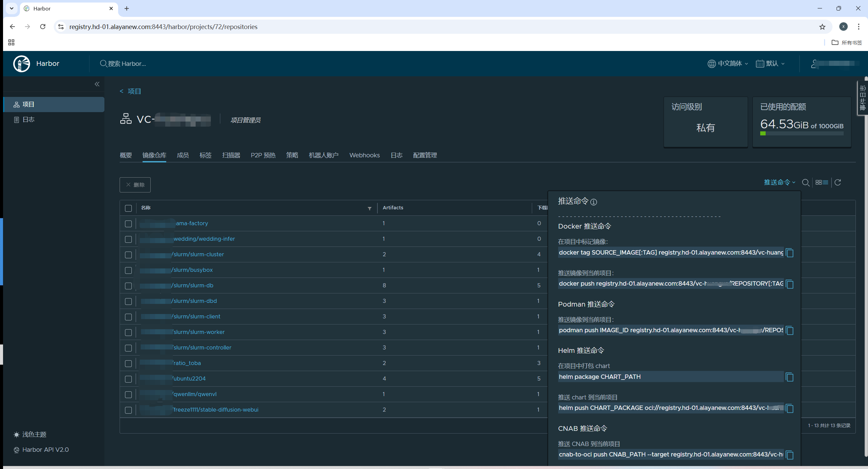The height and width of the screenshot is (469, 868).
Task: Switch to card view layout icon
Action: click(x=818, y=183)
